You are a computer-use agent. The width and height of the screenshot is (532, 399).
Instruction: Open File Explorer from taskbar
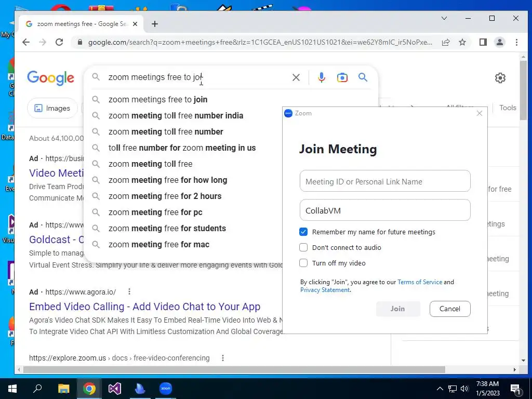tap(63, 389)
